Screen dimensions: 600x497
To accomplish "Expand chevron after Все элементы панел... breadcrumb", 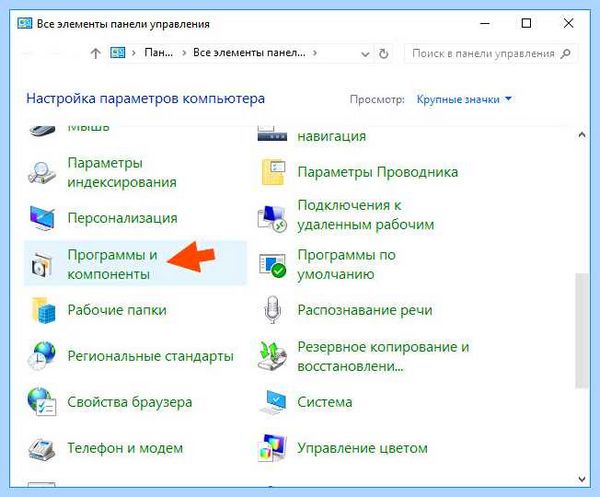I will [315, 53].
